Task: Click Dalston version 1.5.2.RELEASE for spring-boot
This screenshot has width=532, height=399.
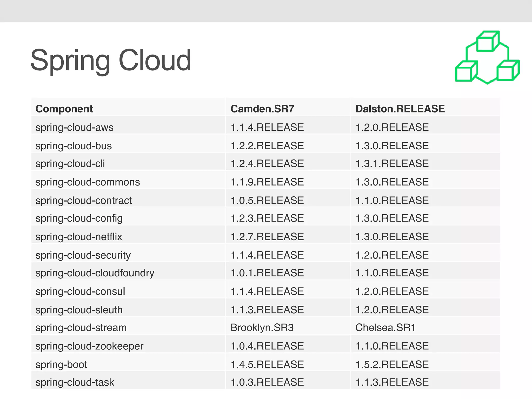Action: tap(392, 364)
